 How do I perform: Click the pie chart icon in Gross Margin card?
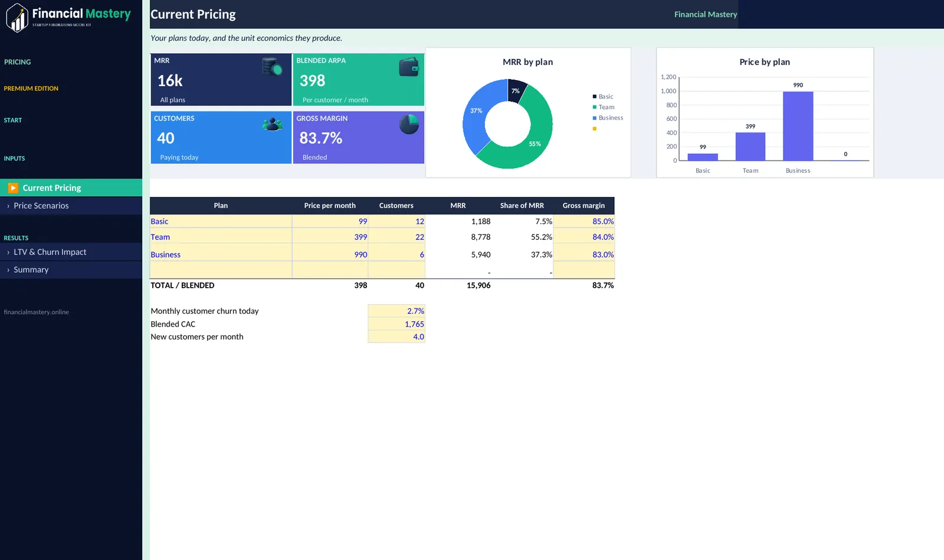409,124
